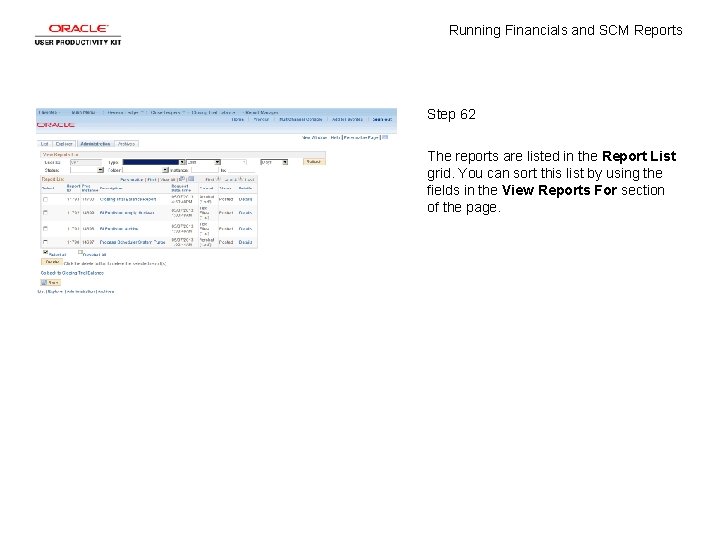This screenshot has height=540, width=720.
Task: Click the next-row arrow icon in grid
Action: pos(241,179)
